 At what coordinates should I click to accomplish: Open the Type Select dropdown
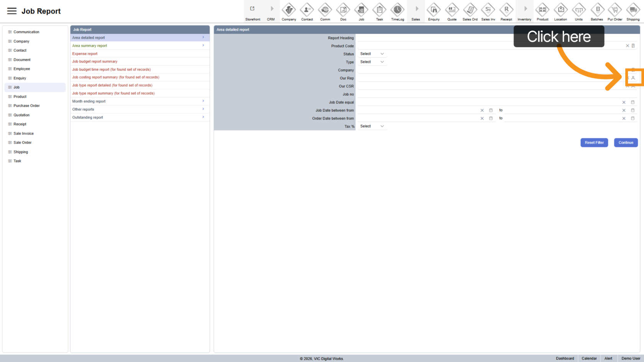click(371, 62)
